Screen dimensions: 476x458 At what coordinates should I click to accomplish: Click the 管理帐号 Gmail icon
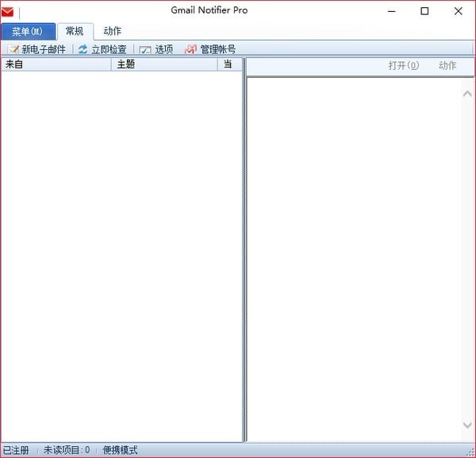coord(190,49)
